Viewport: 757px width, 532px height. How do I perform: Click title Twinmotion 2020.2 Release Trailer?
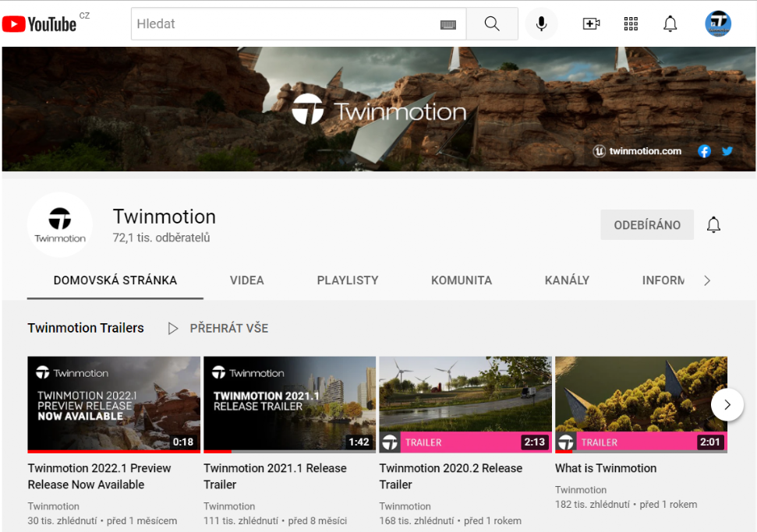[451, 477]
